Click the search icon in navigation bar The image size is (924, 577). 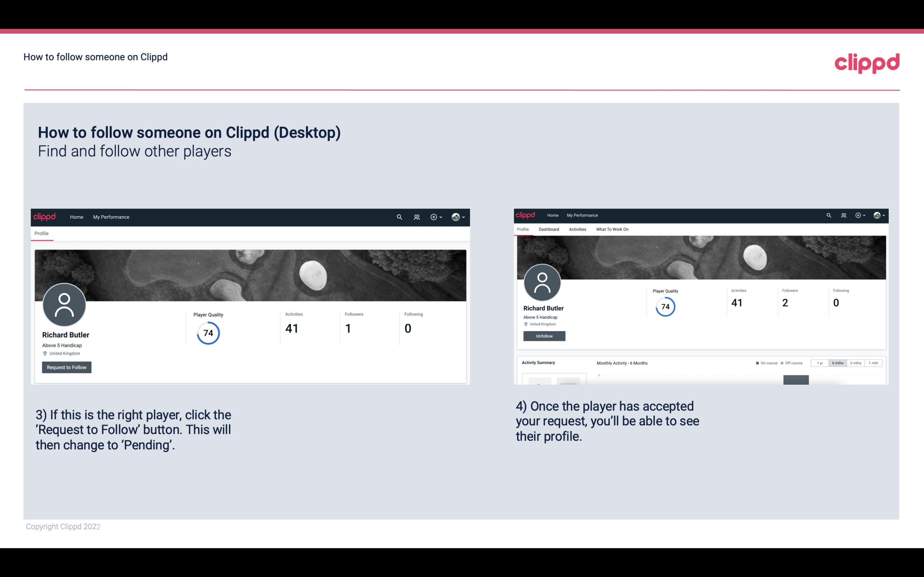click(x=398, y=217)
